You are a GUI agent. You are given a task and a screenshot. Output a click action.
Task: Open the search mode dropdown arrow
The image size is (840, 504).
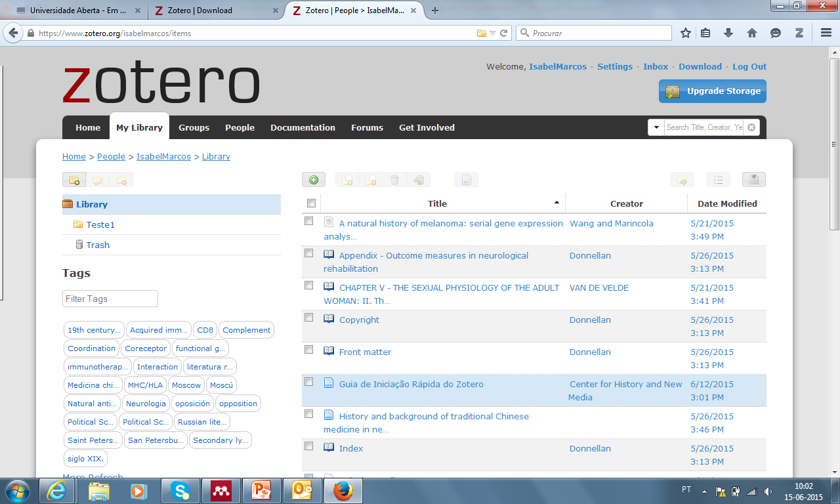coord(656,127)
